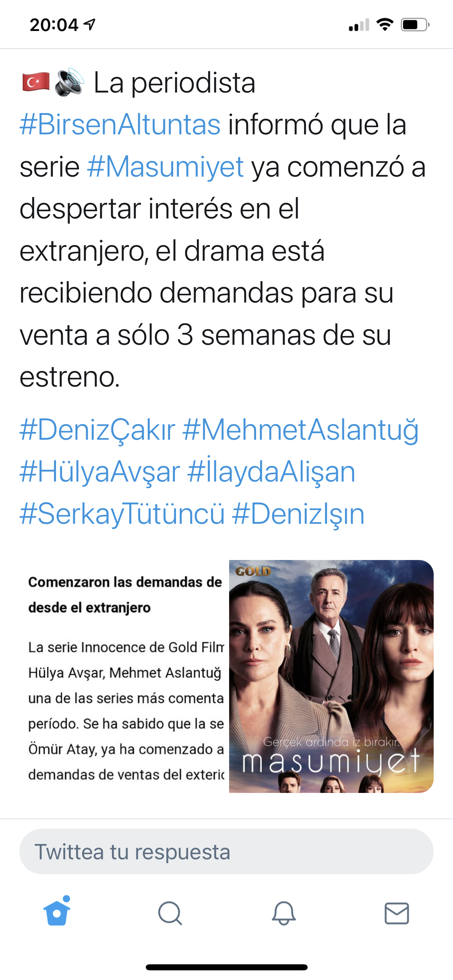Open the #MehmetAslantuğ hashtag

(300, 430)
